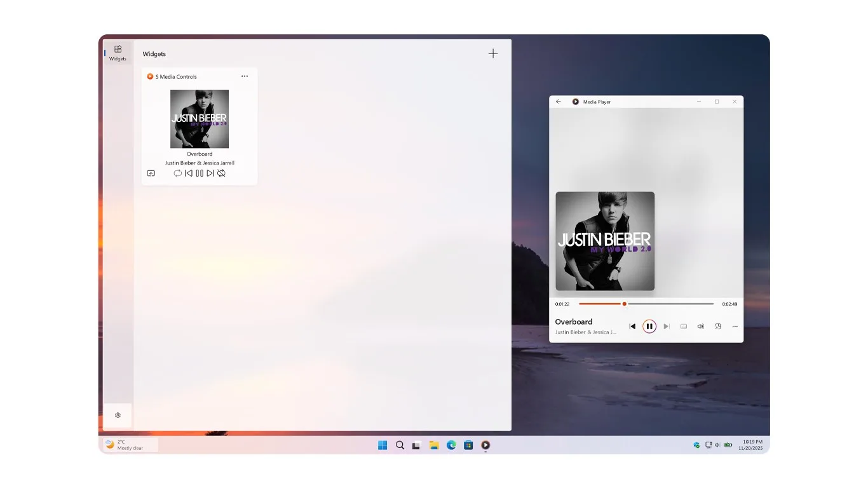Click total duration 0:02:49 in Media Player
The image size is (868, 488).
point(729,304)
